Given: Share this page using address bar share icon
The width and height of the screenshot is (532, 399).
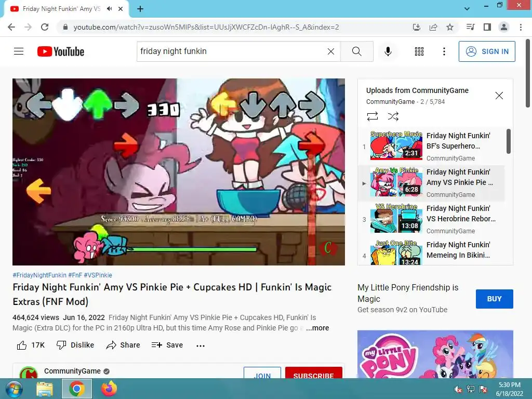Looking at the screenshot, I should 433,27.
